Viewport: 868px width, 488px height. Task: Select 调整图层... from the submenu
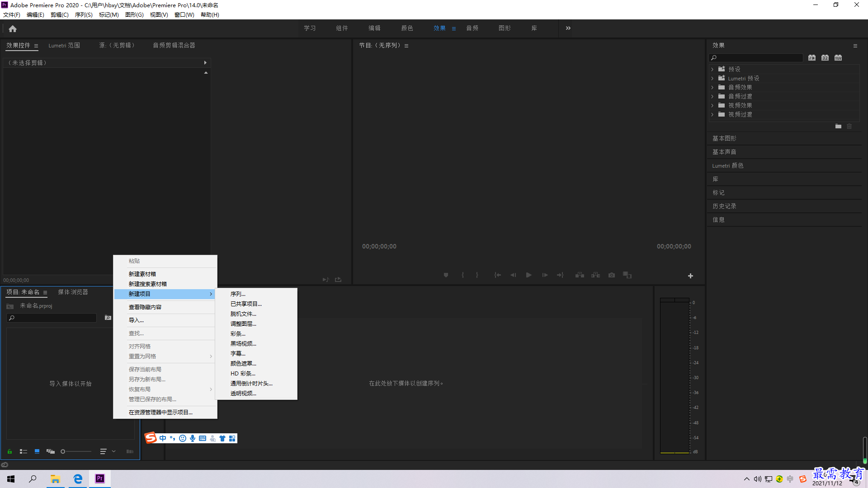243,324
